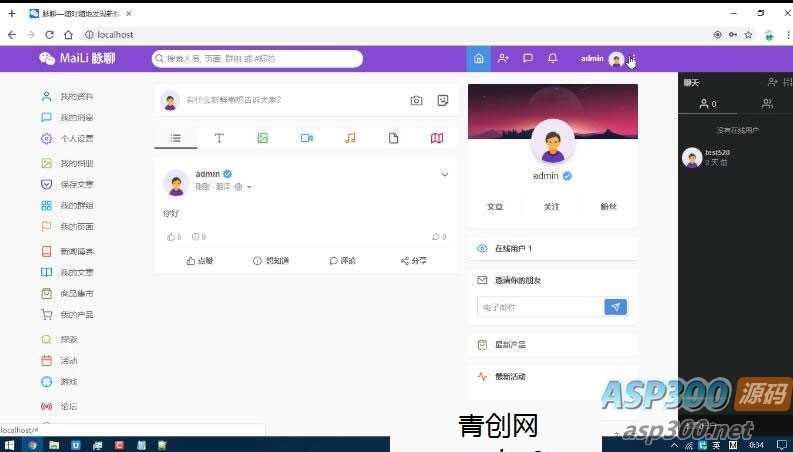Open chat settings icon beside add-user icon
Image resolution: width=793 pixels, height=452 pixels.
point(787,82)
